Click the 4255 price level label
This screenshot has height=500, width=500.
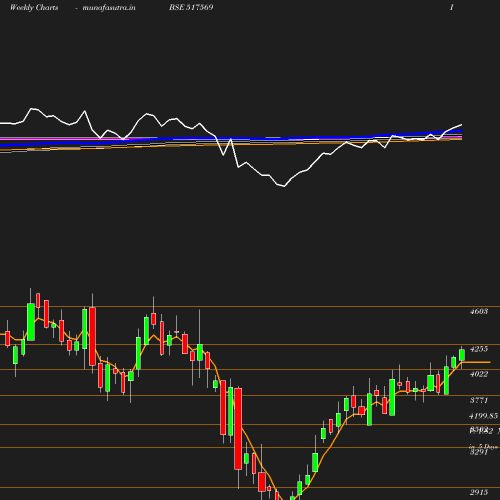point(479,349)
